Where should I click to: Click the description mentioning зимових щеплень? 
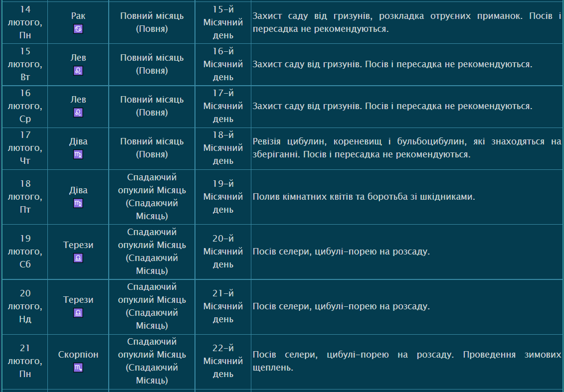[406, 361]
